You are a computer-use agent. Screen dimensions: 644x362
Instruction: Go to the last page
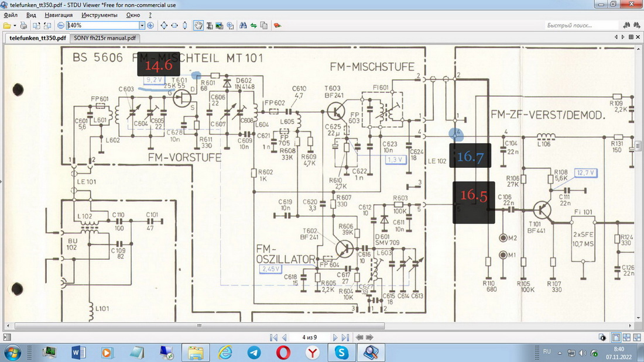tap(345, 337)
